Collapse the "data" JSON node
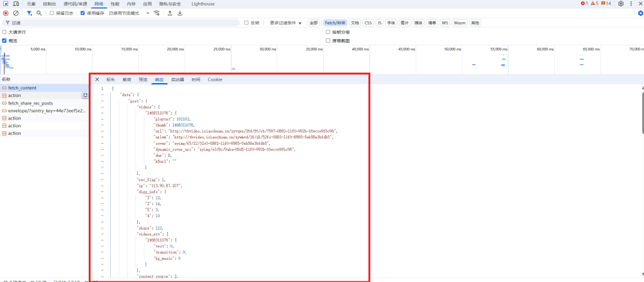The width and height of the screenshot is (644, 282). (102, 94)
